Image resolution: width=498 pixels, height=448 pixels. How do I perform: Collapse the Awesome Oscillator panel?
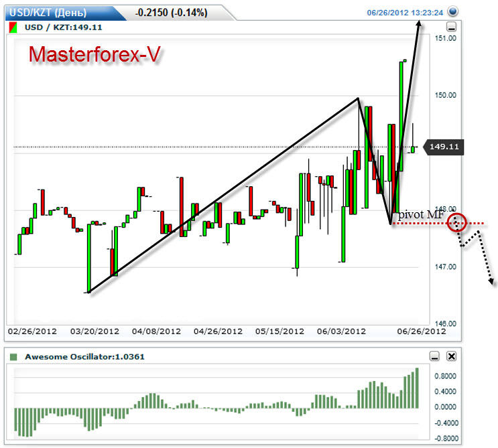[434, 356]
